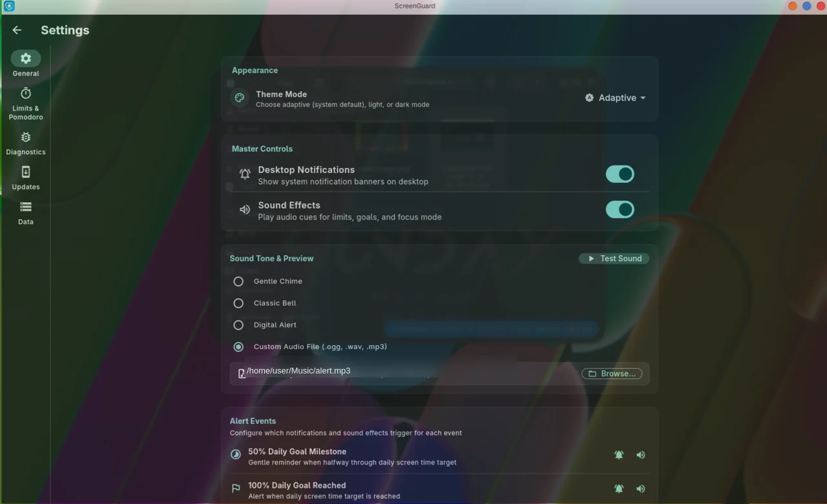Open the Adaptive theme mode dropdown
This screenshot has height=504, width=827.
tap(616, 98)
